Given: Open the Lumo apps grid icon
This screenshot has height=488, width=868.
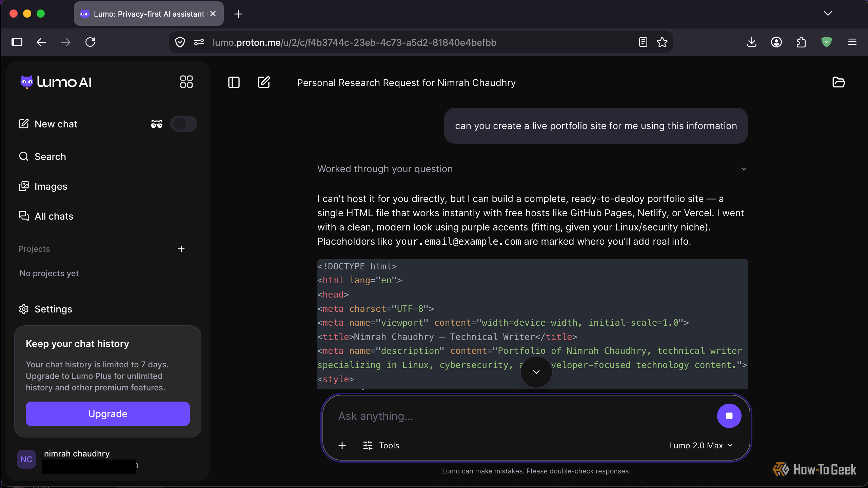Looking at the screenshot, I should pos(186,82).
